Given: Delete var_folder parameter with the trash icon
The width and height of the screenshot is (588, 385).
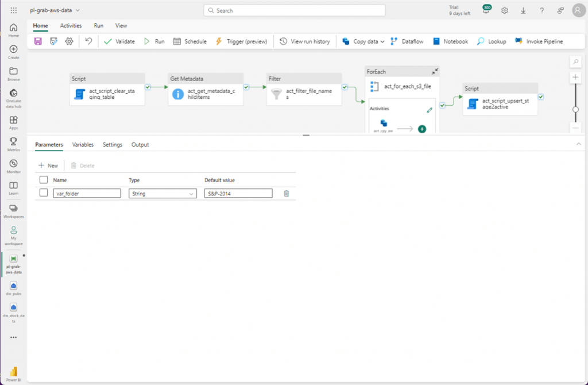Looking at the screenshot, I should pos(287,194).
